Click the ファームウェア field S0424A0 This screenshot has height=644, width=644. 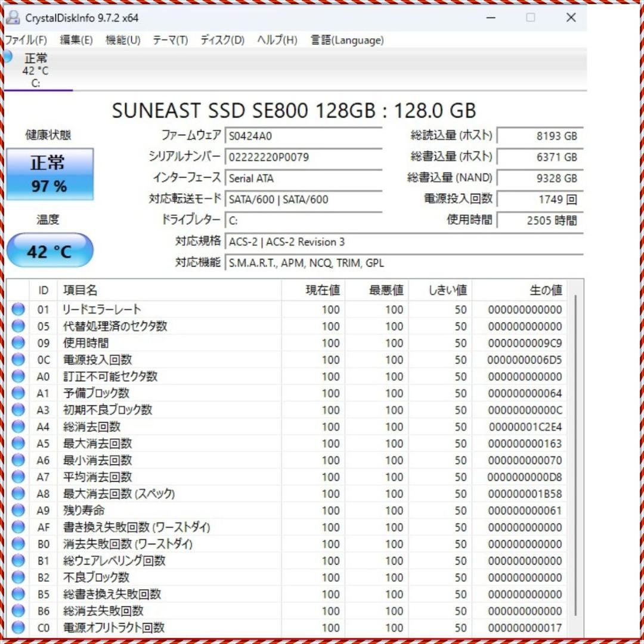tap(304, 136)
